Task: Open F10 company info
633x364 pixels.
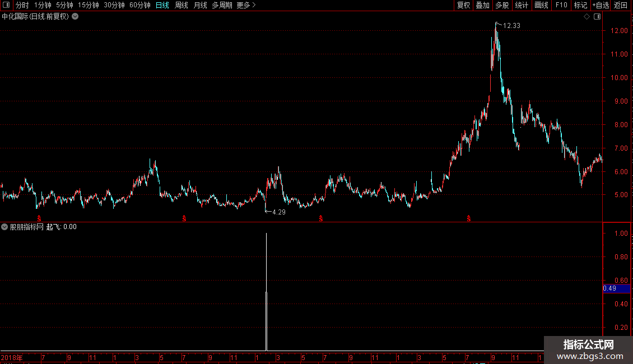Action: pos(561,5)
